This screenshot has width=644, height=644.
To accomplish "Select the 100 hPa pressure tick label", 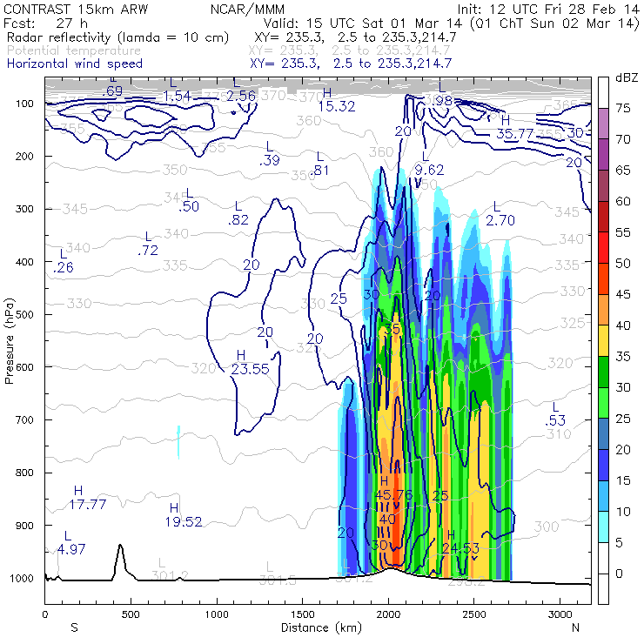I will click(x=25, y=104).
